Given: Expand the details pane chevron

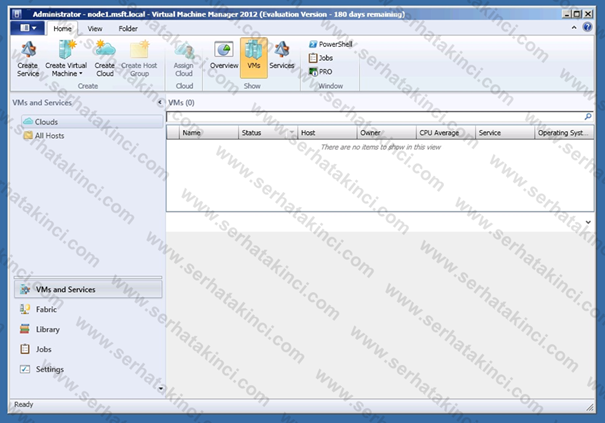Looking at the screenshot, I should click(588, 222).
